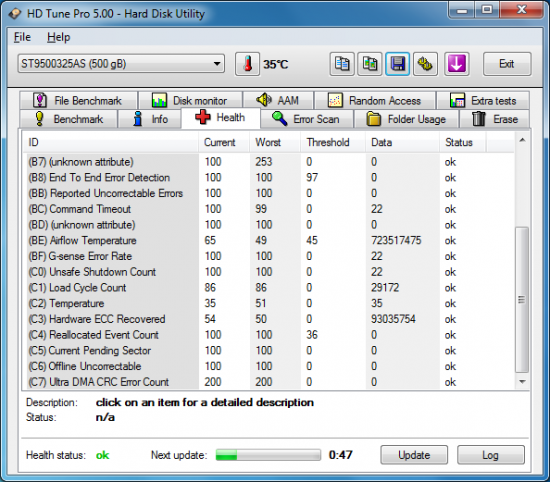Click the HD Tune Pro title bar icon
The height and width of the screenshot is (482, 550).
(x=15, y=14)
